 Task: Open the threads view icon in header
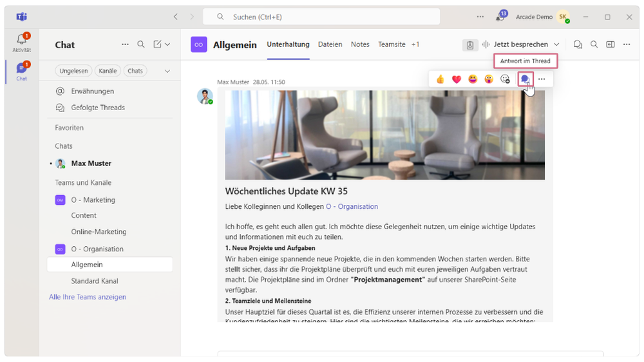(578, 44)
